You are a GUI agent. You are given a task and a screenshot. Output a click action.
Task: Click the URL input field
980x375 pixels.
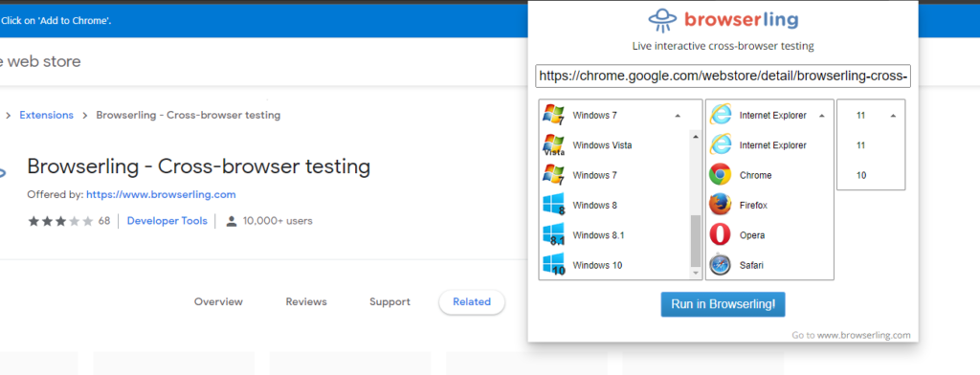click(724, 77)
